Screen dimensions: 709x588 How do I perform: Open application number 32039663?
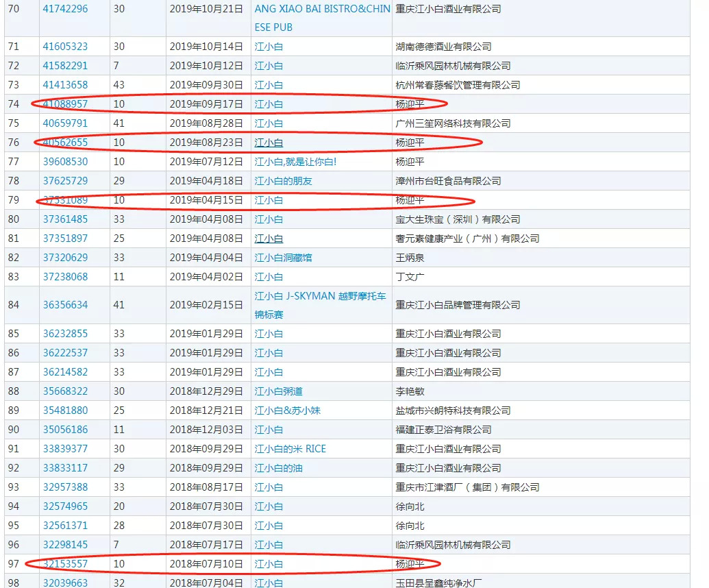[x=65, y=583]
